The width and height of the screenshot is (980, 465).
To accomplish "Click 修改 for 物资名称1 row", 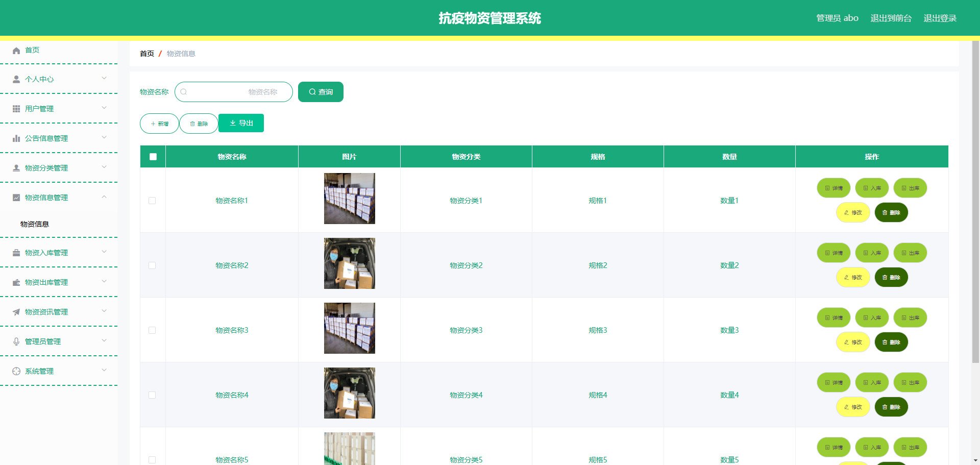I will pyautogui.click(x=853, y=212).
